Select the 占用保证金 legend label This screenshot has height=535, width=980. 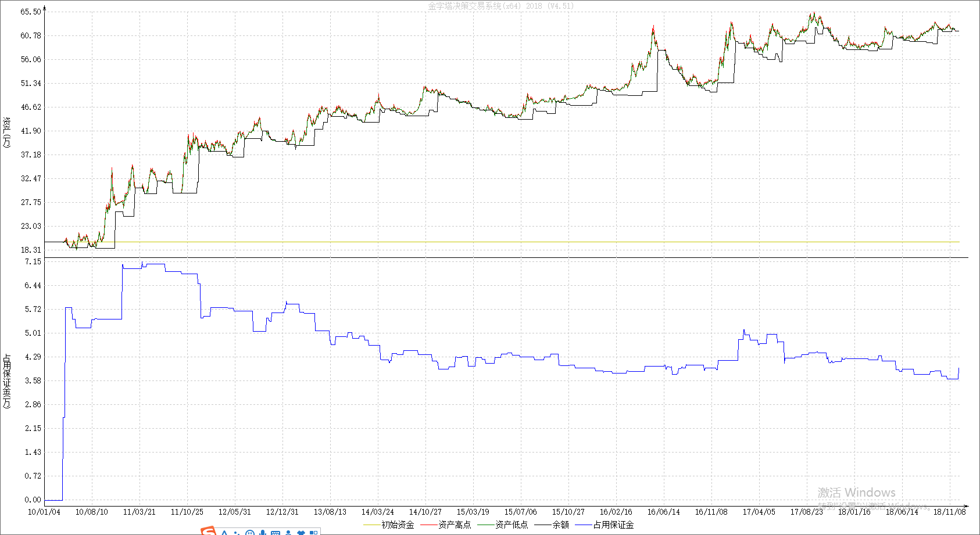click(613, 525)
